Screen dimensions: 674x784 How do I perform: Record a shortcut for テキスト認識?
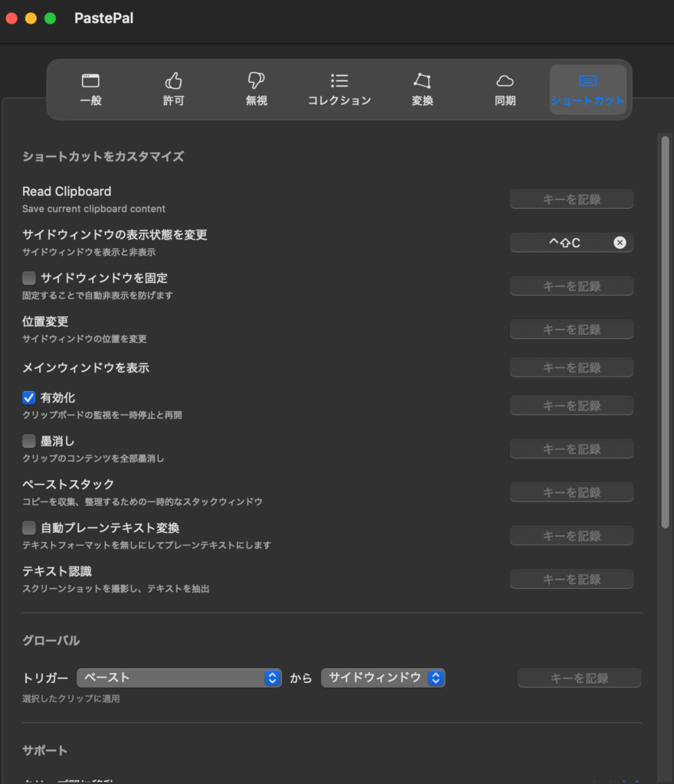(x=571, y=579)
